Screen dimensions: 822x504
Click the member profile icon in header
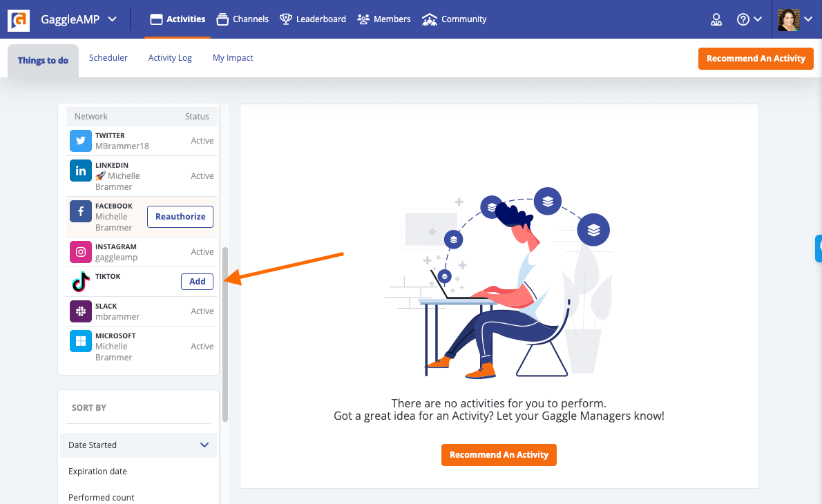point(716,20)
